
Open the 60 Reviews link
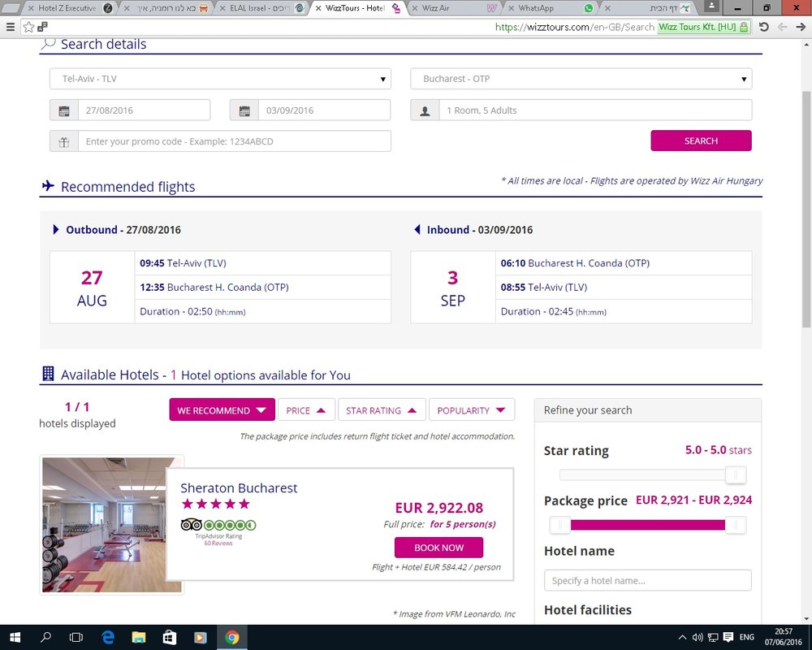[218, 544]
